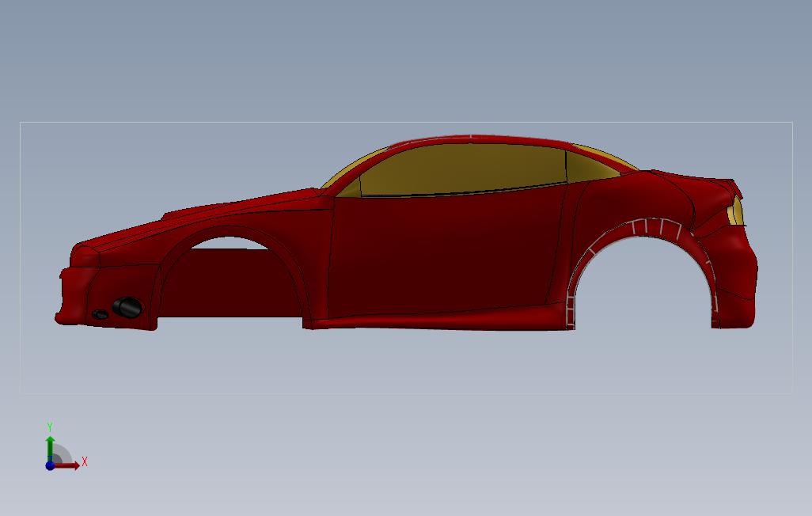Select the yellow taillight at the rear
The height and width of the screenshot is (516, 812).
(736, 211)
